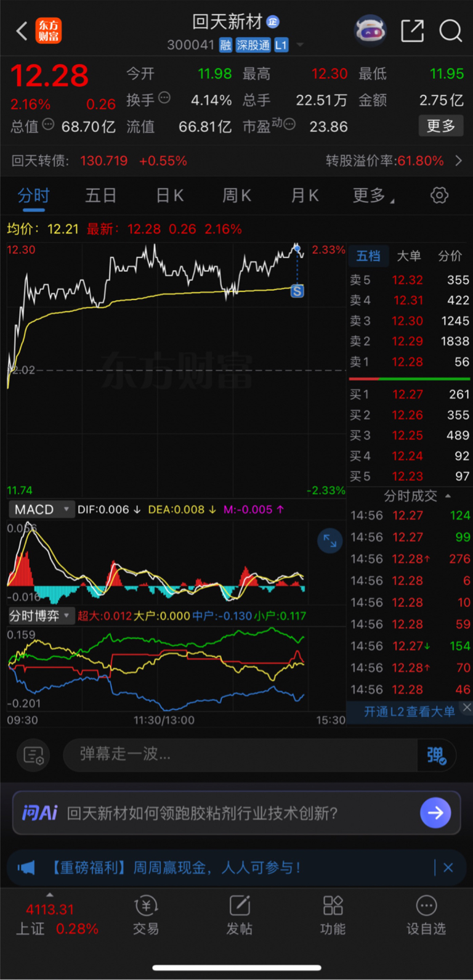Tap the 重磅福利 promotion text

pyautogui.click(x=174, y=868)
